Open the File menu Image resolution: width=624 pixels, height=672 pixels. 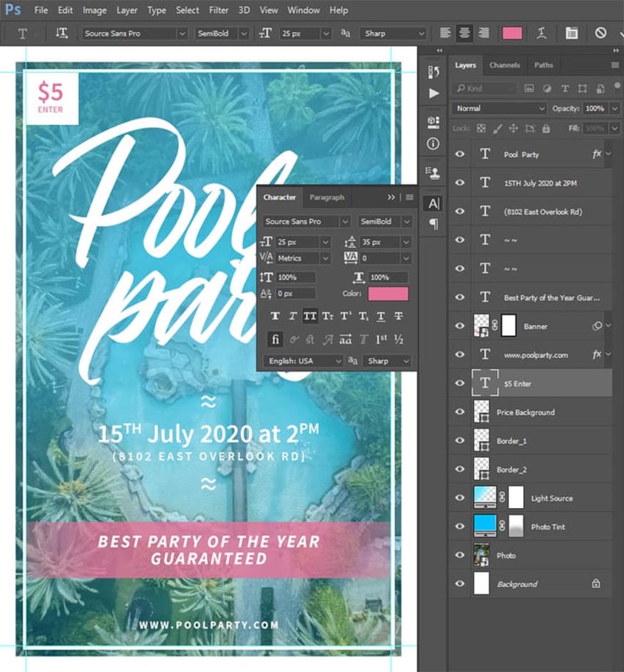click(x=41, y=10)
